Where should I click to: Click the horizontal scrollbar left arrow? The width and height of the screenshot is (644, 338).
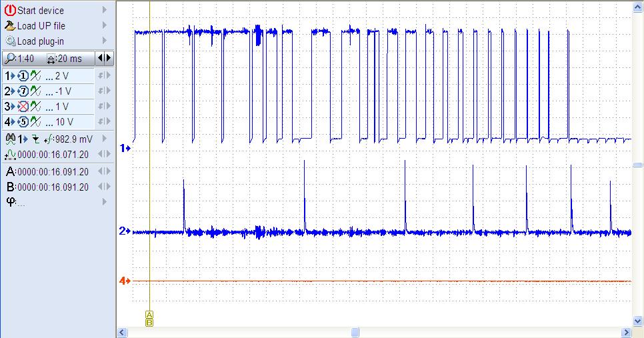click(122, 332)
